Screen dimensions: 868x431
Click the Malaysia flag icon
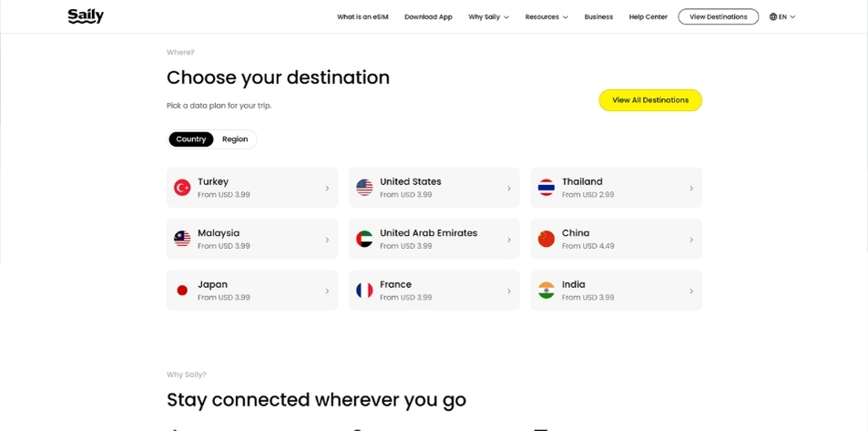point(182,239)
